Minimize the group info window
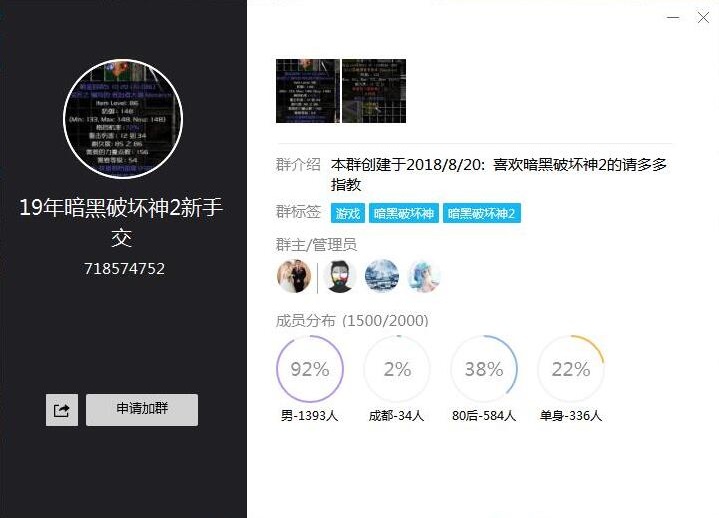 673,18
